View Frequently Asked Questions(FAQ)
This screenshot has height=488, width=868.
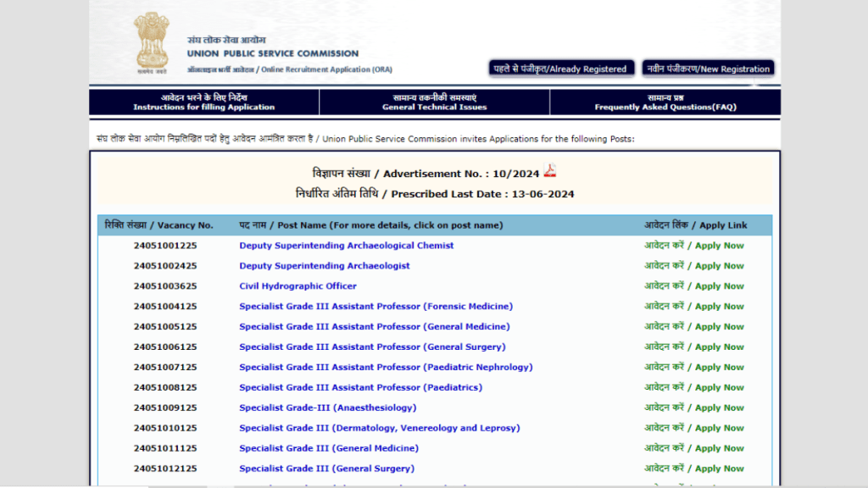click(x=665, y=103)
